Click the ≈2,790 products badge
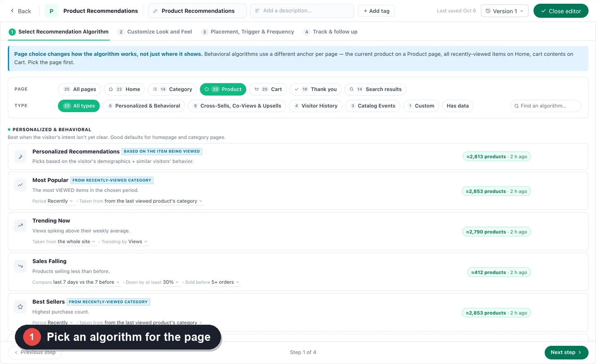The width and height of the screenshot is (596, 364). (496, 232)
